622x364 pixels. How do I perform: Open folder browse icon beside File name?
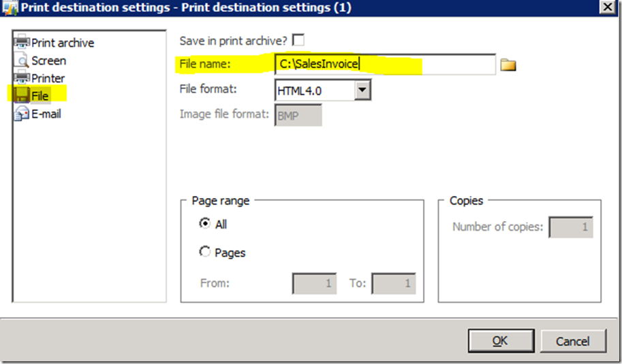tap(508, 65)
